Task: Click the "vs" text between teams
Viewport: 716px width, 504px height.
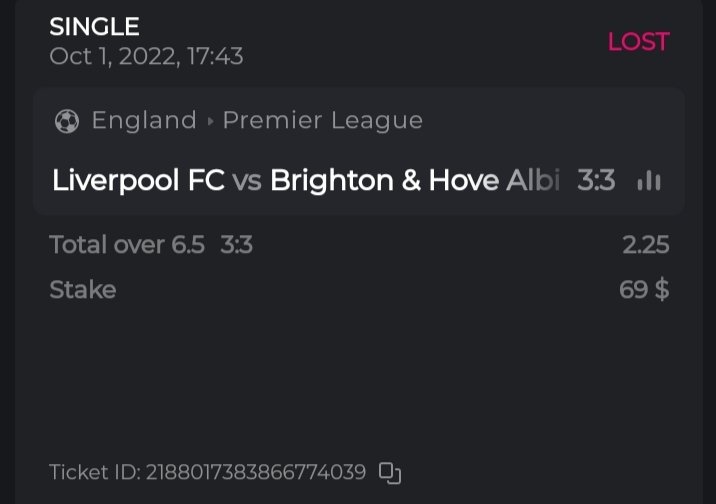Action: click(x=247, y=181)
